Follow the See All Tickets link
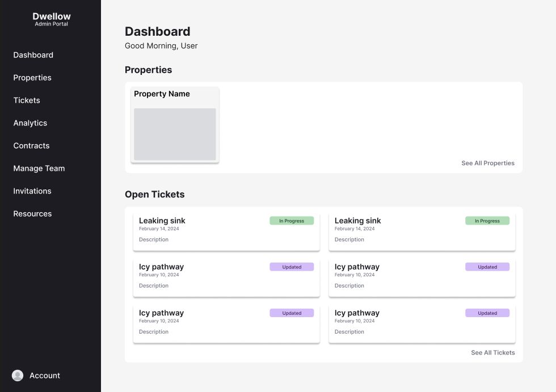The image size is (556, 392). [492, 353]
